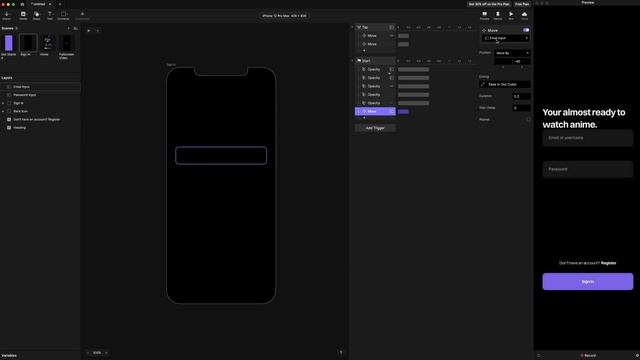Click the easing curve icon
Image resolution: width=640 pixels, height=360 pixels.
coord(483,84)
